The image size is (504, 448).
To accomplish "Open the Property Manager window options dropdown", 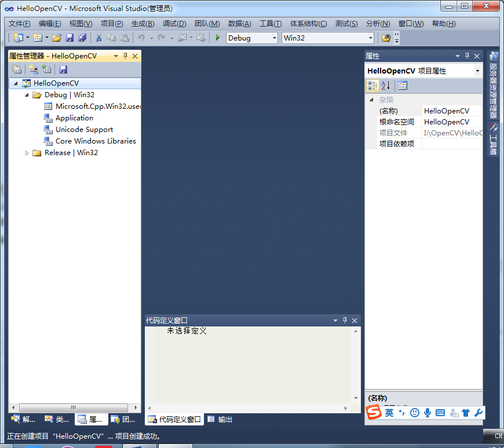I will pos(115,56).
